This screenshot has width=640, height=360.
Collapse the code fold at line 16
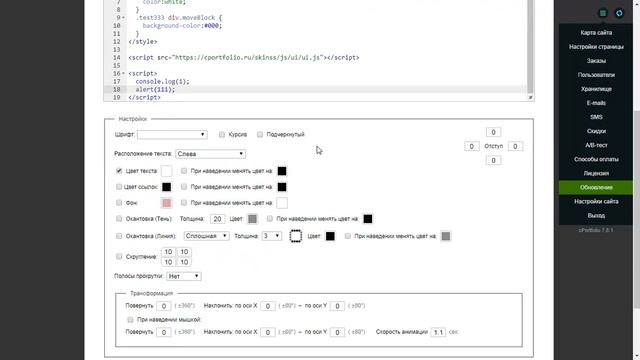(x=124, y=73)
